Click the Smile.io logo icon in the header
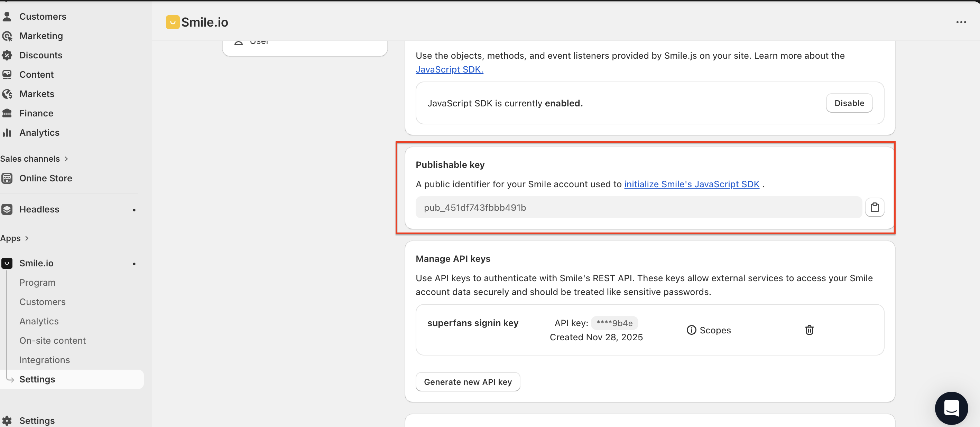Screen dimensions: 980x427 [172, 22]
